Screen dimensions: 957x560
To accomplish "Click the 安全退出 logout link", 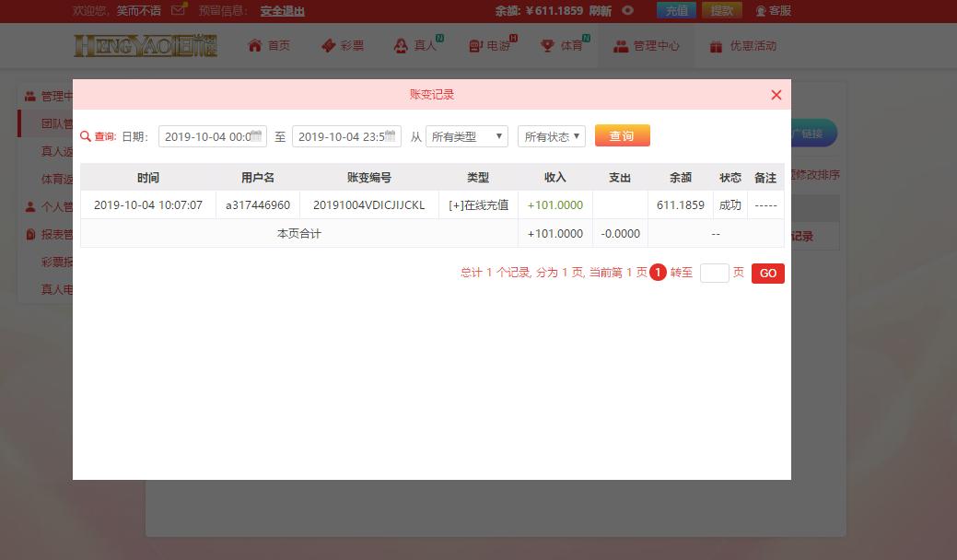I will 282,11.
